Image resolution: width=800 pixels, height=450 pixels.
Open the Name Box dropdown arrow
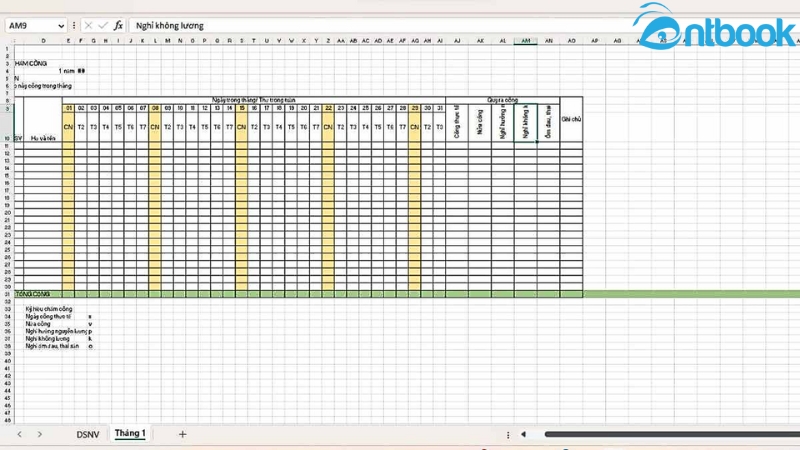point(61,26)
